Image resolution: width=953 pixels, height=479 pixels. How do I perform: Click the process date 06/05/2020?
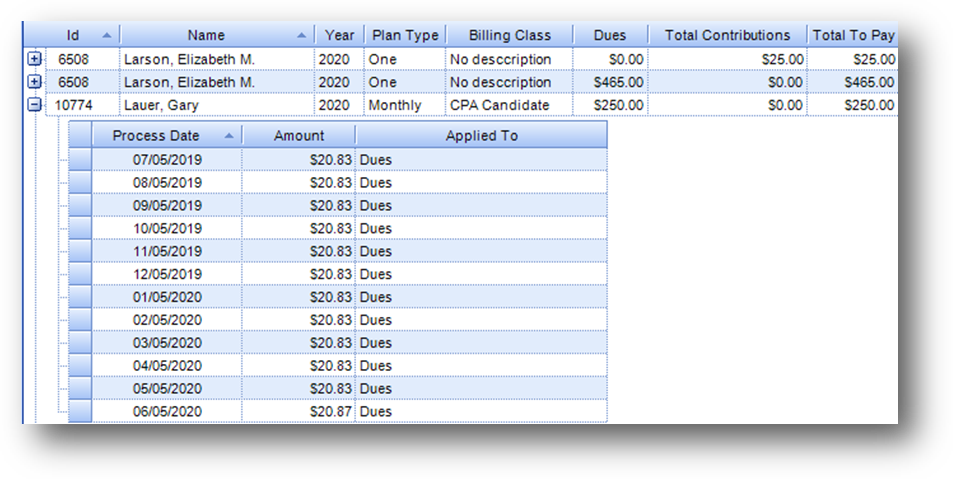click(x=167, y=411)
